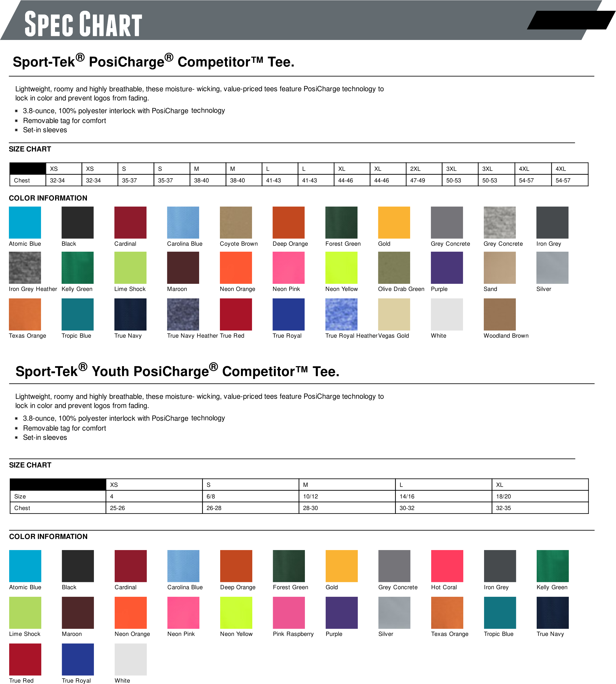The width and height of the screenshot is (616, 684).
Task: Select the adult section True Royal swatch
Action: (x=288, y=314)
